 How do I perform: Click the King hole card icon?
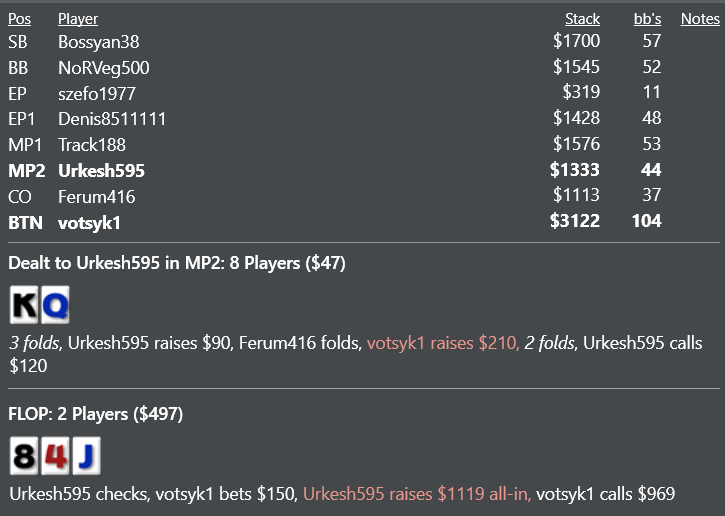(24, 305)
